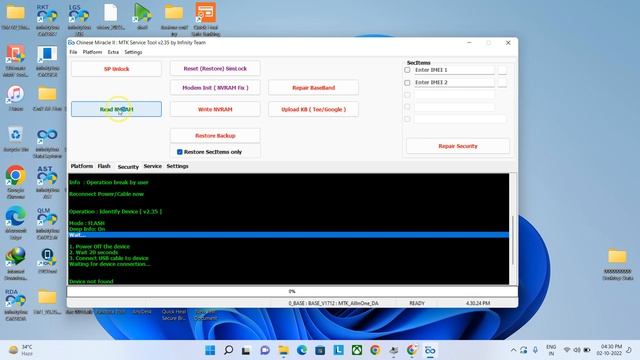Screen dimensions: 640x360
Task: Click the 0% progress bar
Action: 292,291
